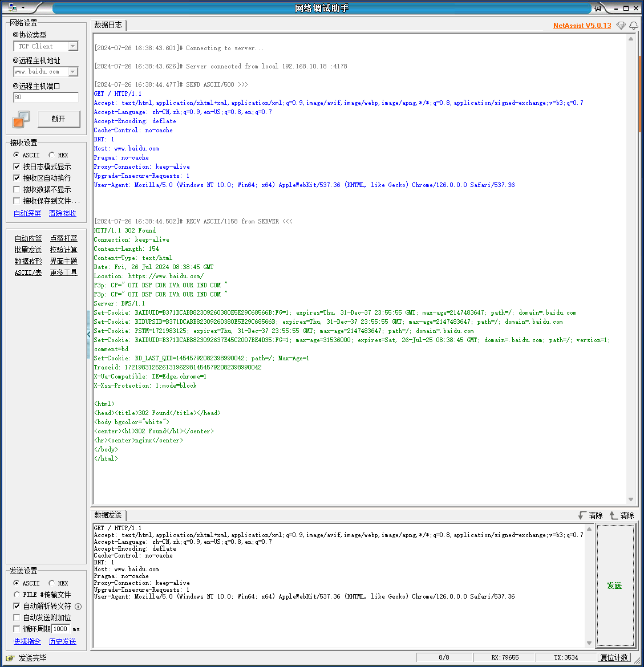Click the HTTP/1.1 302 Found log line
Viewport: 644px width, 667px height.
[125, 230]
